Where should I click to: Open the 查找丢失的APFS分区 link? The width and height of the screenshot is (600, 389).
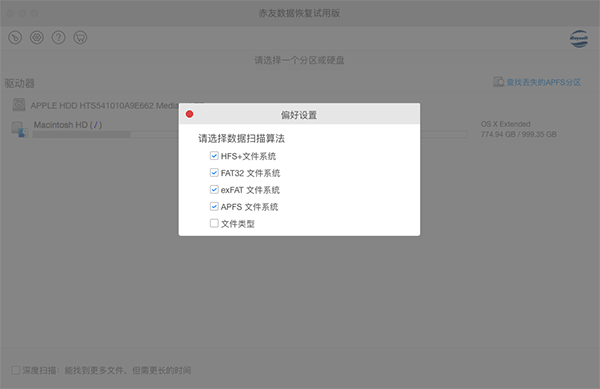pyautogui.click(x=543, y=82)
